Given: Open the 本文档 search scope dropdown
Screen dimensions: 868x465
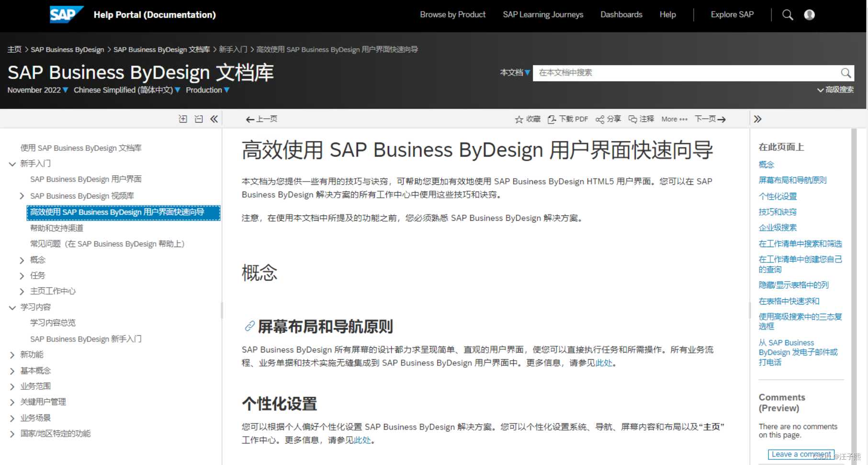Looking at the screenshot, I should [x=515, y=73].
